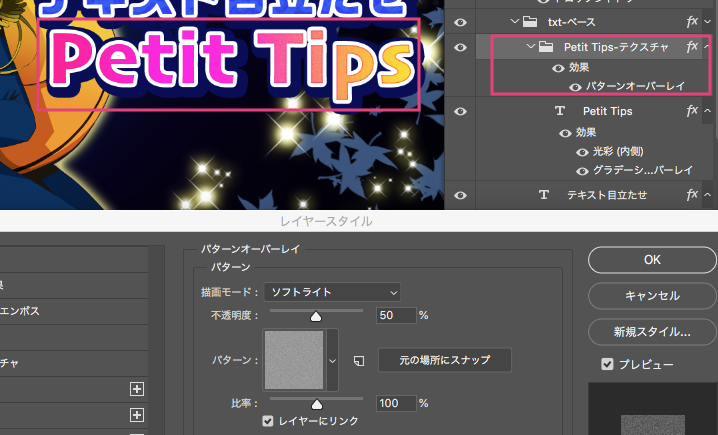
Task: Click the 不透明度 slider handle
Action: pyautogui.click(x=316, y=316)
